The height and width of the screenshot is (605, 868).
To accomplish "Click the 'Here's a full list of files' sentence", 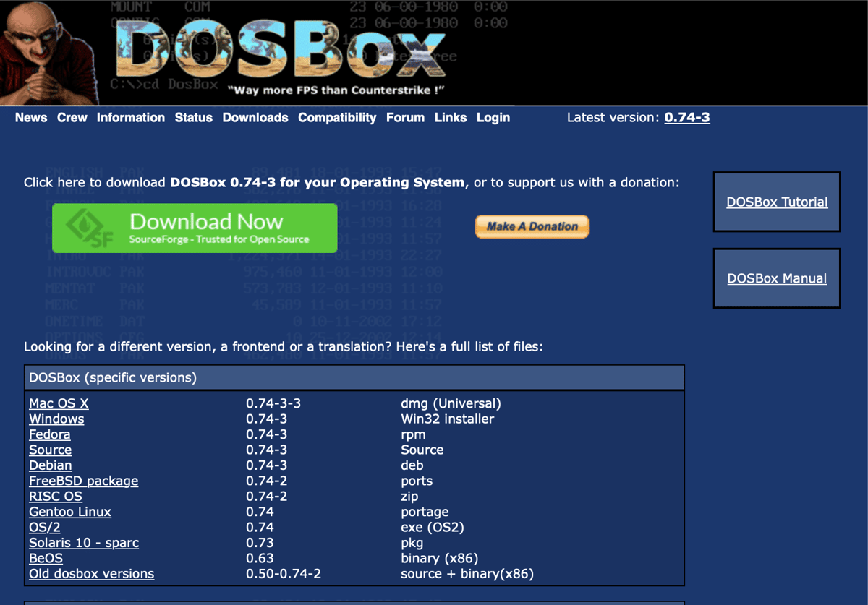I will pyautogui.click(x=469, y=347).
